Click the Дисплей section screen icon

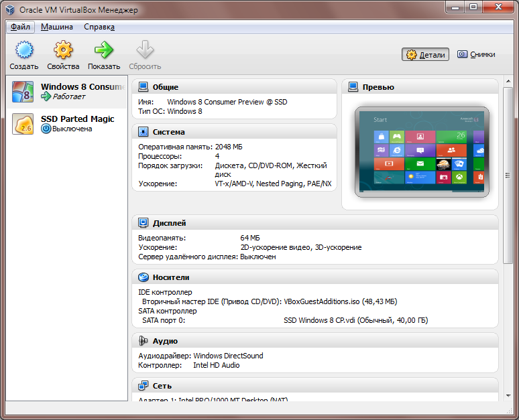143,223
